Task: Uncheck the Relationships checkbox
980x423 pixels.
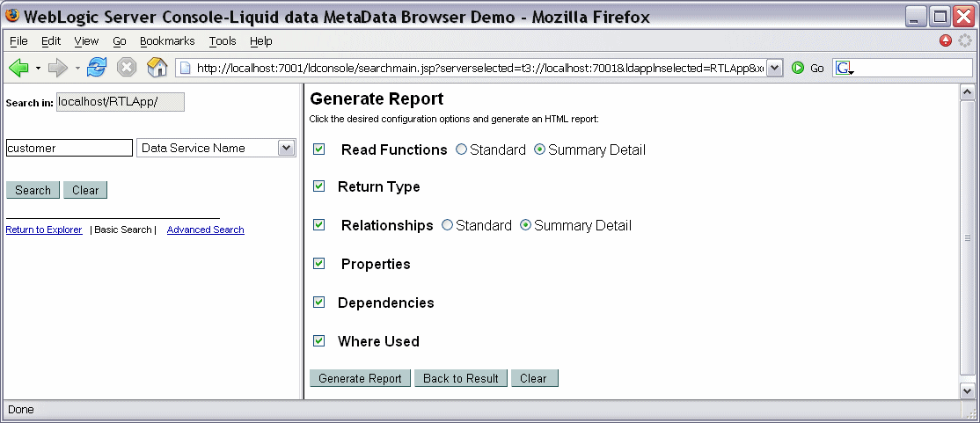Action: coord(318,225)
